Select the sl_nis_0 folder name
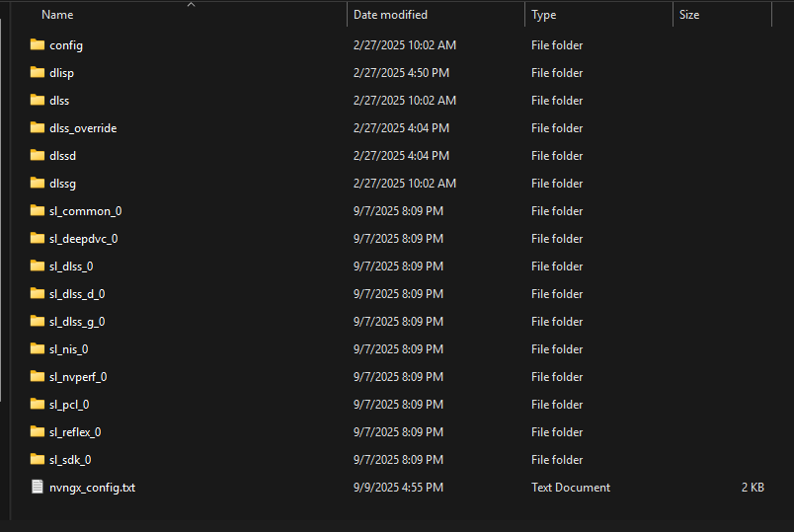 coord(69,349)
